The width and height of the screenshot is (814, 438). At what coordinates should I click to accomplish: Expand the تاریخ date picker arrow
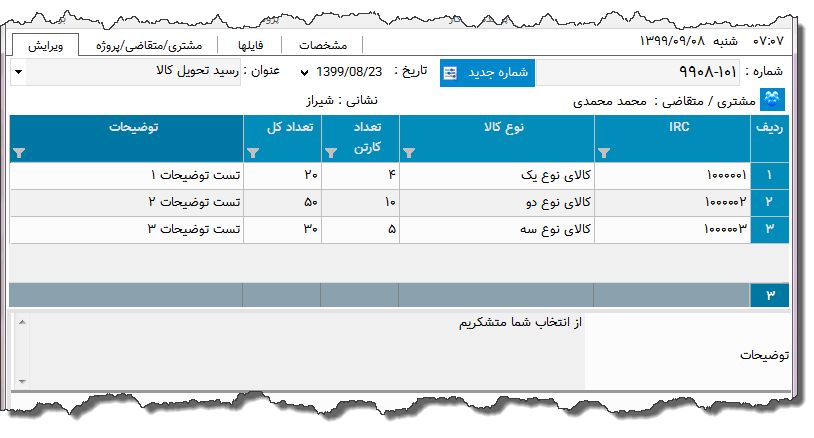pos(304,73)
